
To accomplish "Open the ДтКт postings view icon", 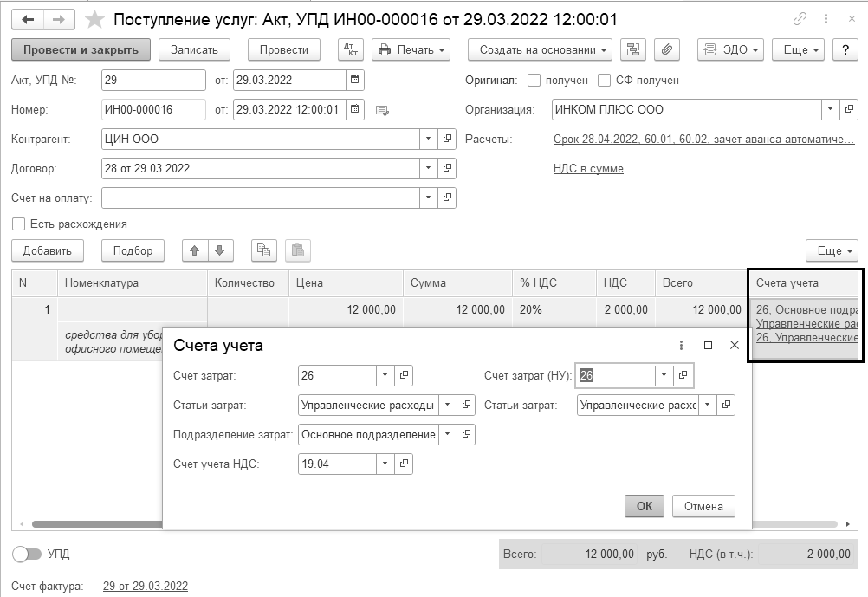I will 351,50.
